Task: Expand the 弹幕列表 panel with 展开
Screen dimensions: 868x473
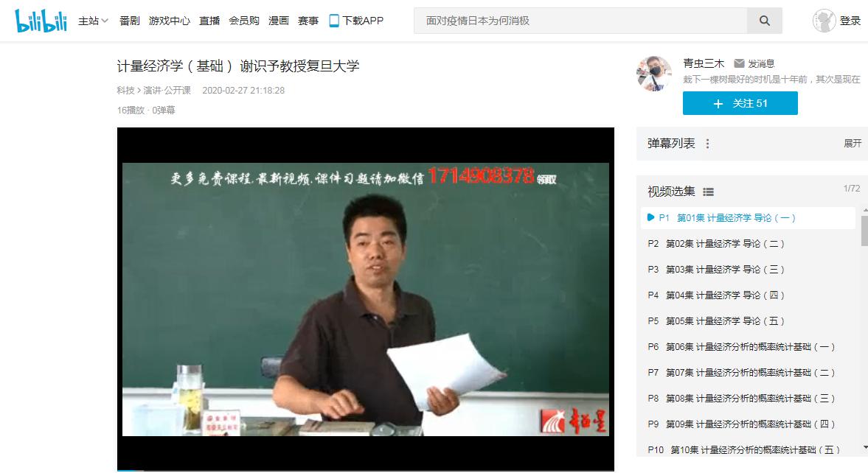Action: point(853,144)
